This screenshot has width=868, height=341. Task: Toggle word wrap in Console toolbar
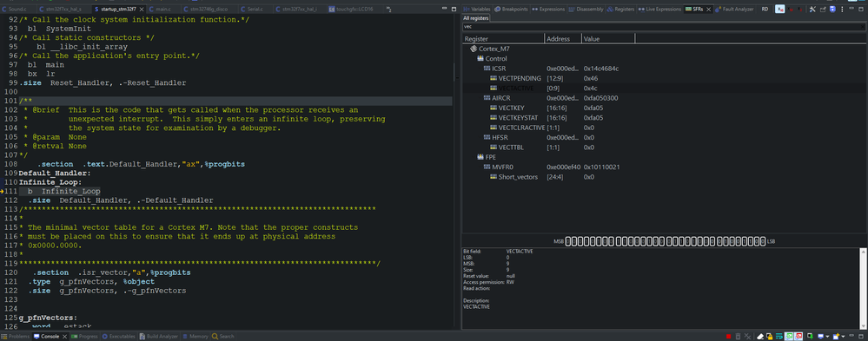(x=779, y=337)
